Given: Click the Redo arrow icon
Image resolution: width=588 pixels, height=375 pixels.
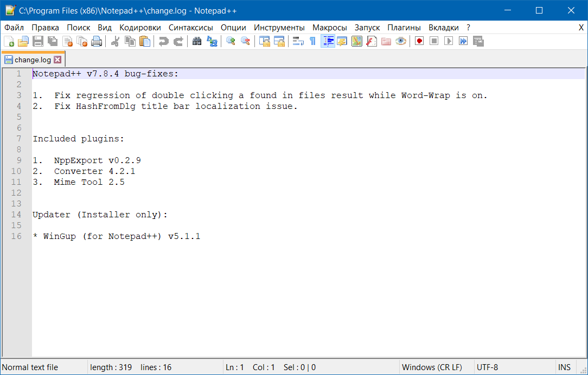Looking at the screenshot, I should click(178, 41).
